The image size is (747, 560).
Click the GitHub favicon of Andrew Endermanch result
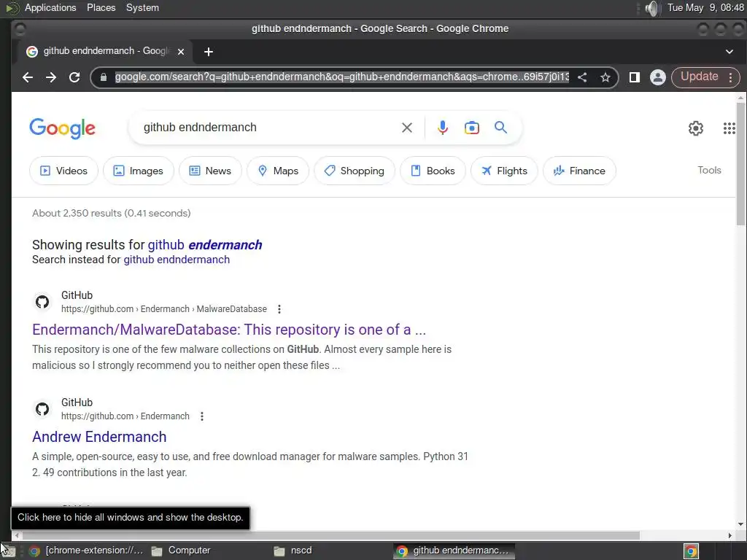pyautogui.click(x=42, y=408)
